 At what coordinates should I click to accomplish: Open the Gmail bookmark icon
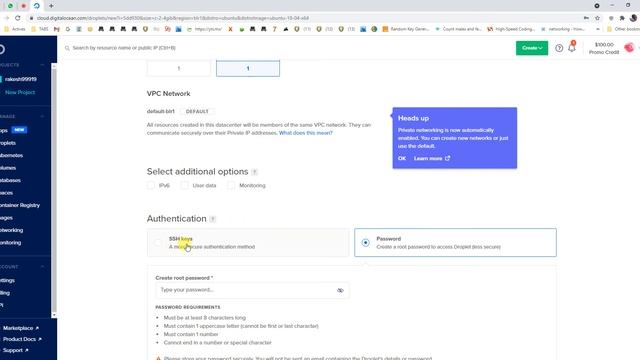pos(57,29)
